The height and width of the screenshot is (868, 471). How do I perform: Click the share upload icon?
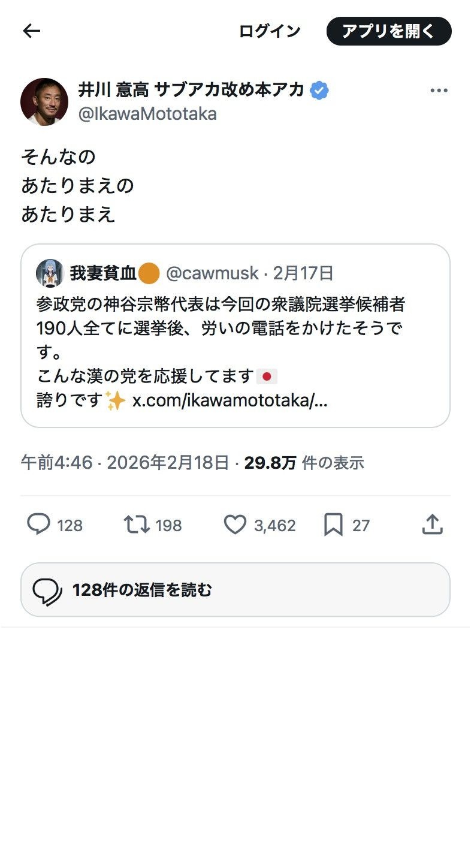[432, 525]
